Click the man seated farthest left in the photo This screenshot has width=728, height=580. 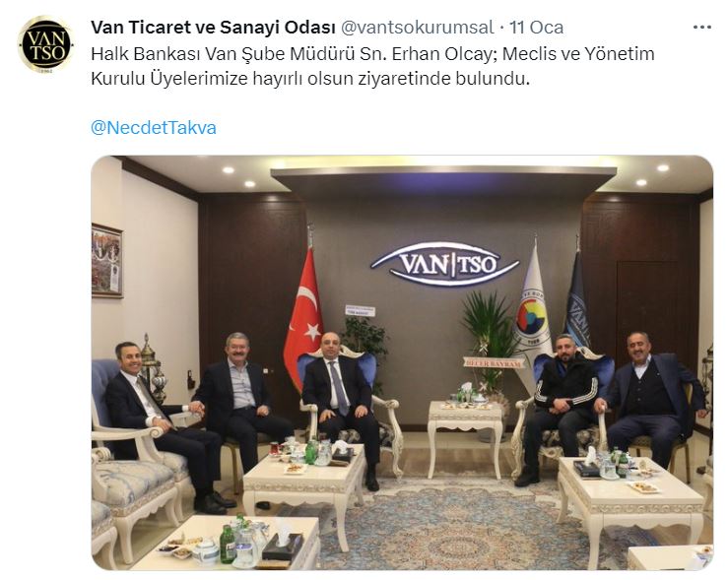tap(159, 424)
